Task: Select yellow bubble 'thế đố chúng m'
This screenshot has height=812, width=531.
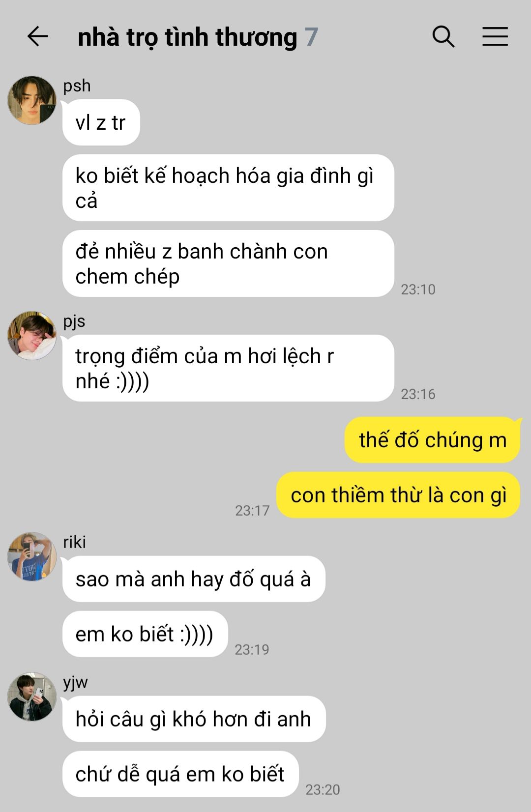Action: coord(432,440)
